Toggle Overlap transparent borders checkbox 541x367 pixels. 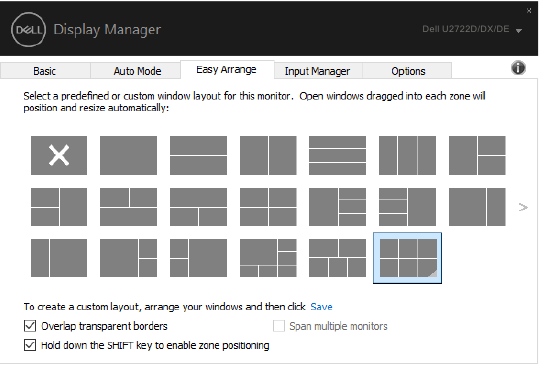(x=30, y=326)
